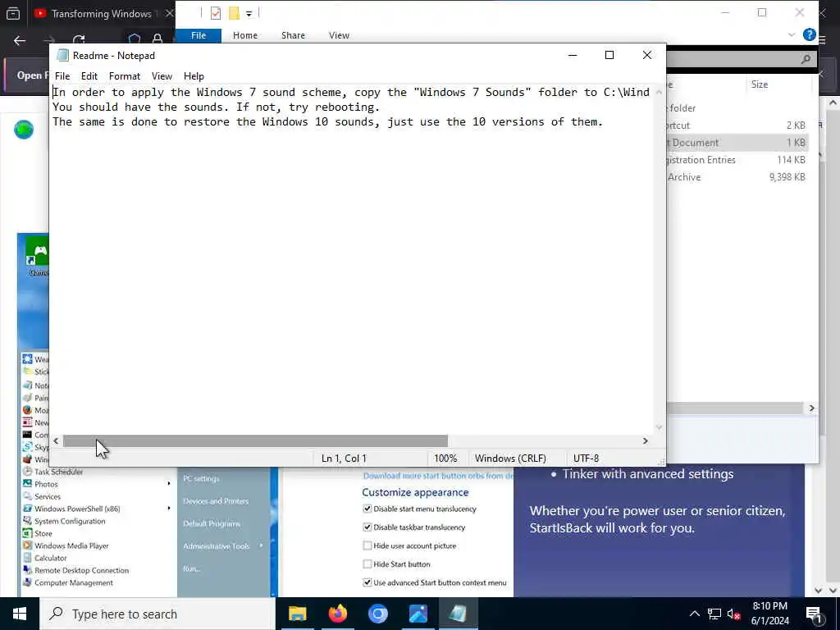
Task: Open the Windows Start button on the taskbar
Action: [20, 614]
